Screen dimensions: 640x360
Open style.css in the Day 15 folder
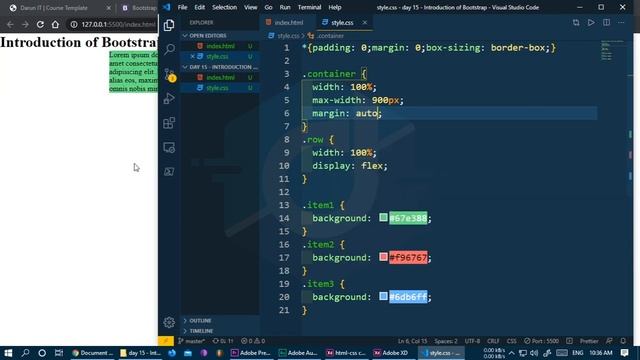pos(220,88)
